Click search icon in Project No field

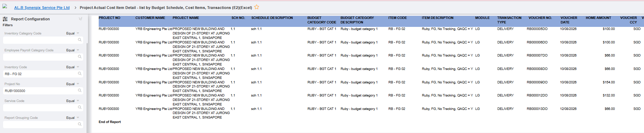(80, 91)
